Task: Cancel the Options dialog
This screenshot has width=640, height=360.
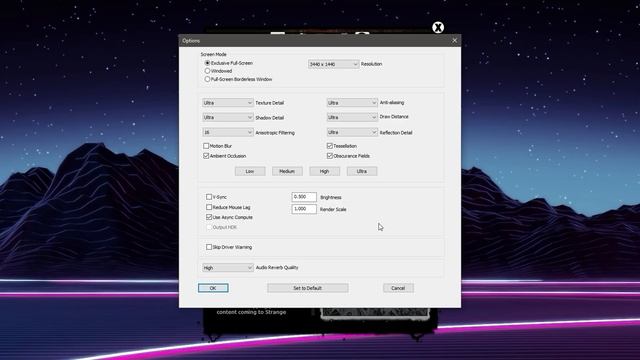Action: pyautogui.click(x=398, y=288)
